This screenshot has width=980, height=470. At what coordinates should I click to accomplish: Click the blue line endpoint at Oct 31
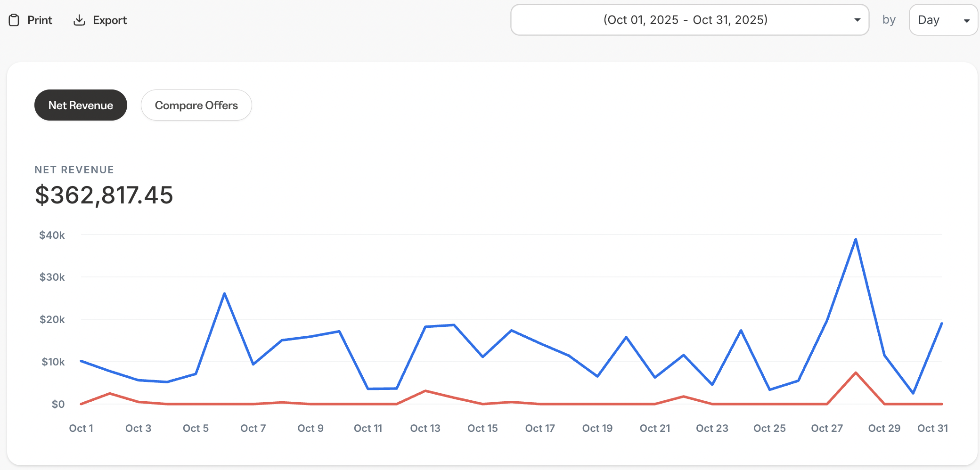[x=941, y=324]
